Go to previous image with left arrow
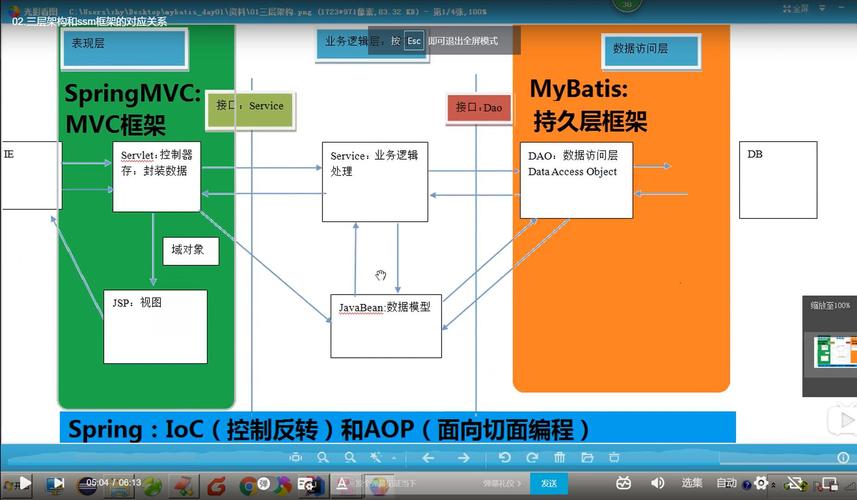Image resolution: width=857 pixels, height=500 pixels. point(428,457)
